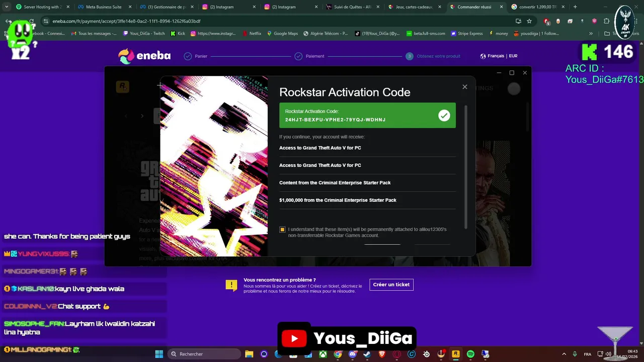This screenshot has width=644, height=362.
Task: Switch the FRA keyboard language indicator
Action: point(587,354)
